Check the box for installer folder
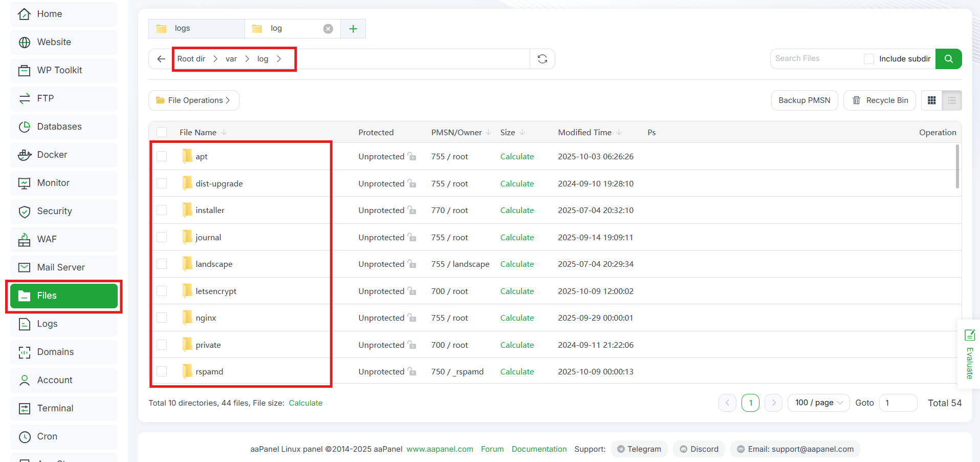This screenshot has width=980, height=462. 162,210
